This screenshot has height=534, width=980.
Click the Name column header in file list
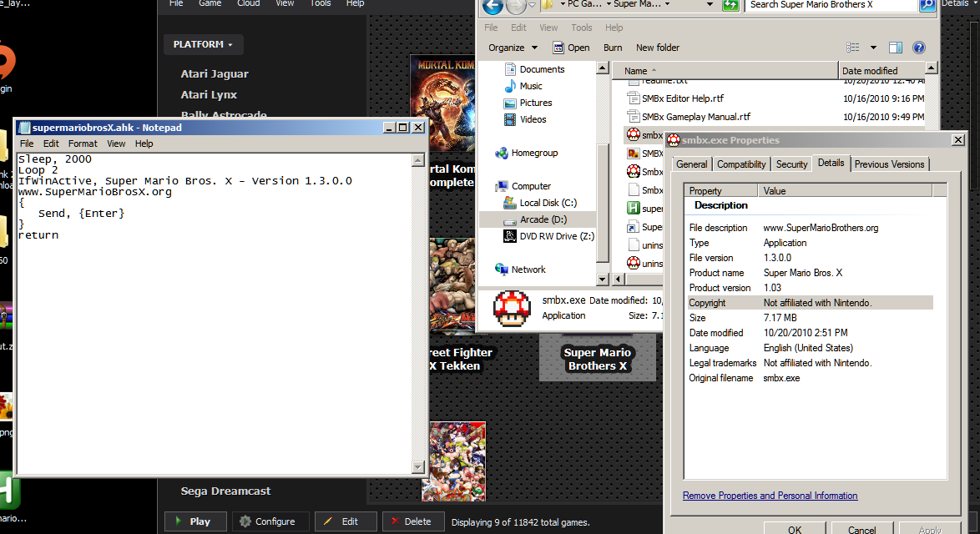(725, 71)
